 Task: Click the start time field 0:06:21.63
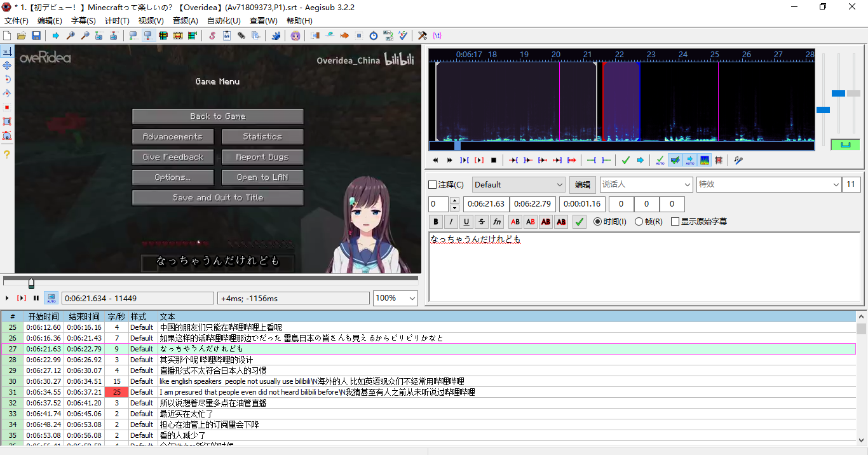[486, 204]
